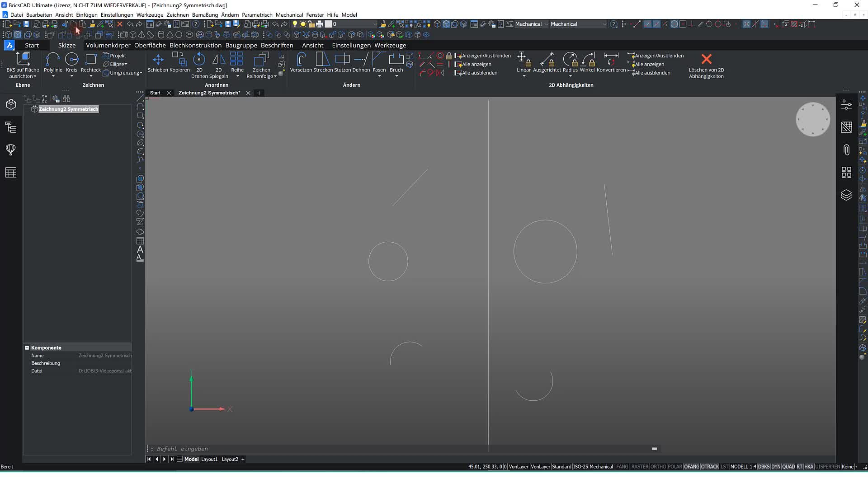Choose the 2D Drehen rotate tool
The height and width of the screenshot is (488, 868).
click(x=199, y=65)
